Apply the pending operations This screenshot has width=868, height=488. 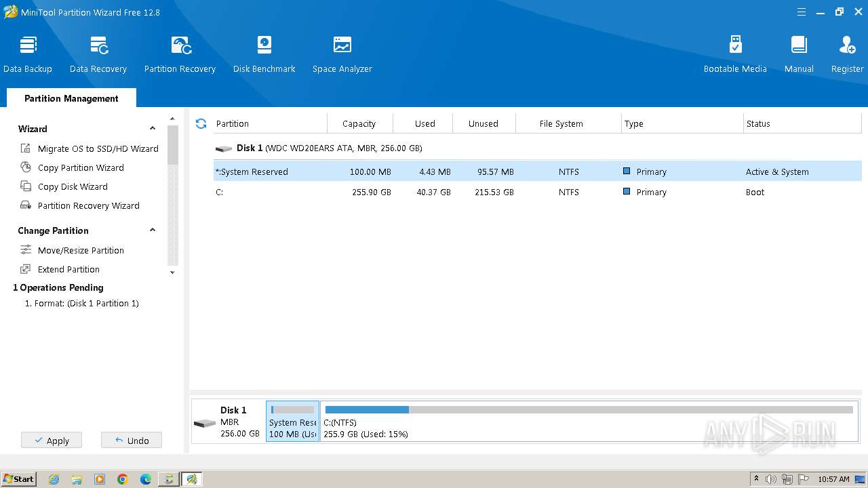coord(52,441)
